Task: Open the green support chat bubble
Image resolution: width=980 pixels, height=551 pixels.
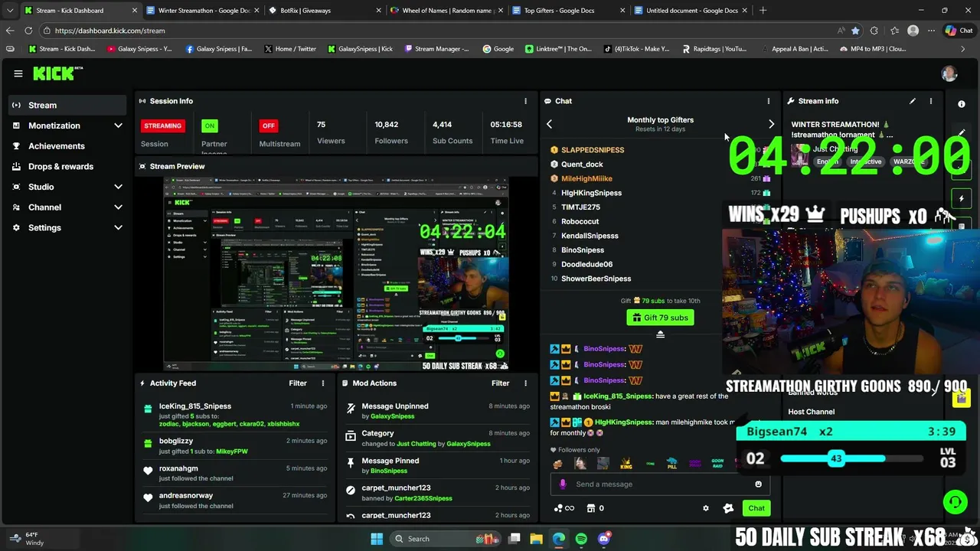Action: 955,502
